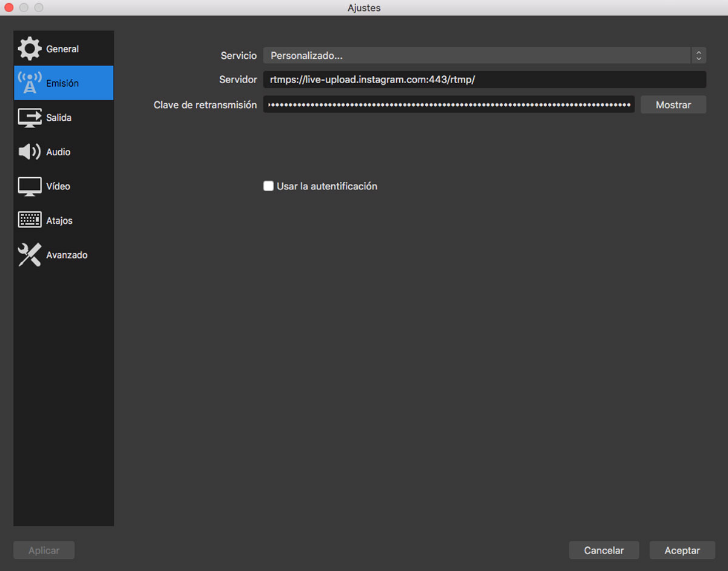
Task: Click the grayed minimize window button
Action: coord(24,8)
